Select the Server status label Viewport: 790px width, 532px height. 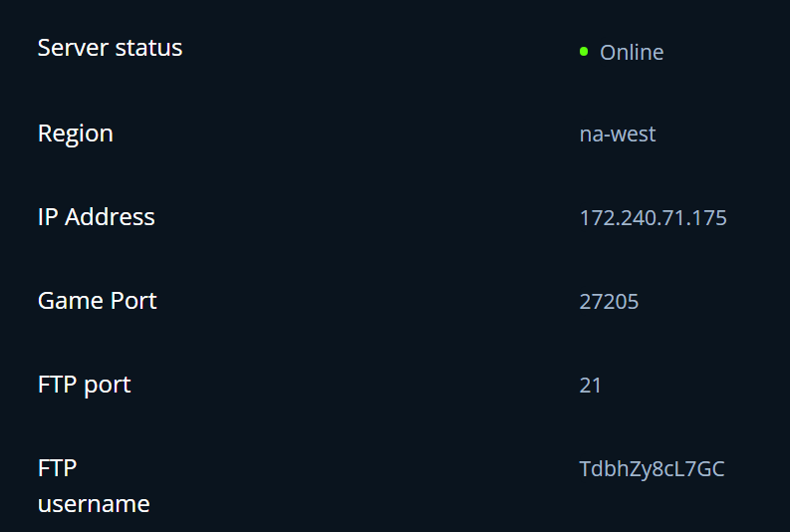pos(110,48)
